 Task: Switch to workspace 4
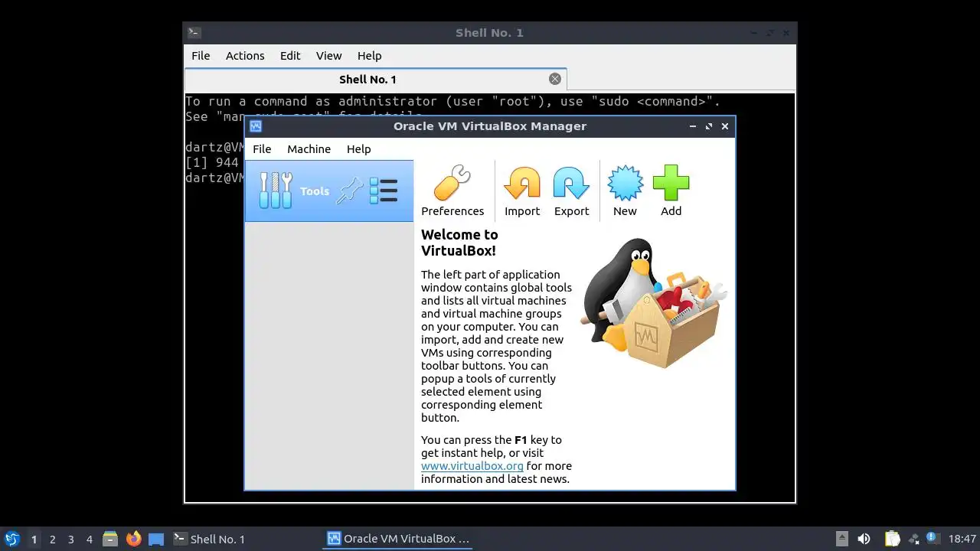90,540
